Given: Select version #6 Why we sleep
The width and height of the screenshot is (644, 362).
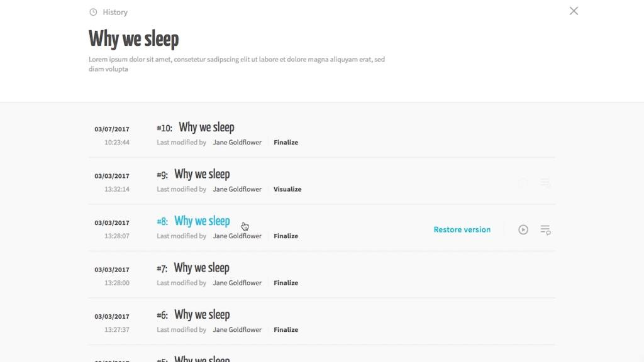Looking at the screenshot, I should pyautogui.click(x=202, y=315).
